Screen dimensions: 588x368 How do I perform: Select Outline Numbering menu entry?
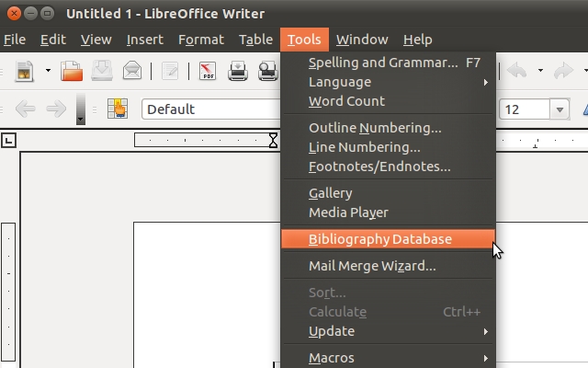pyautogui.click(x=388, y=128)
